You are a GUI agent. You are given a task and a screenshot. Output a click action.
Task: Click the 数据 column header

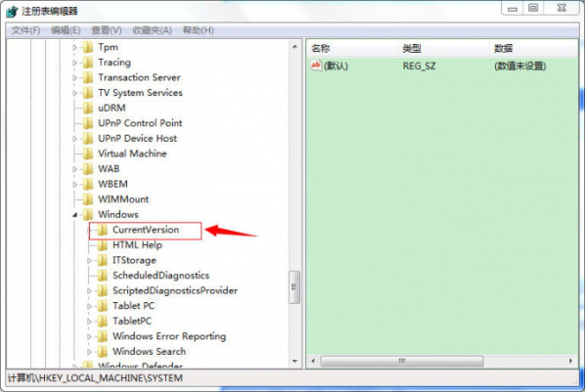(533, 49)
